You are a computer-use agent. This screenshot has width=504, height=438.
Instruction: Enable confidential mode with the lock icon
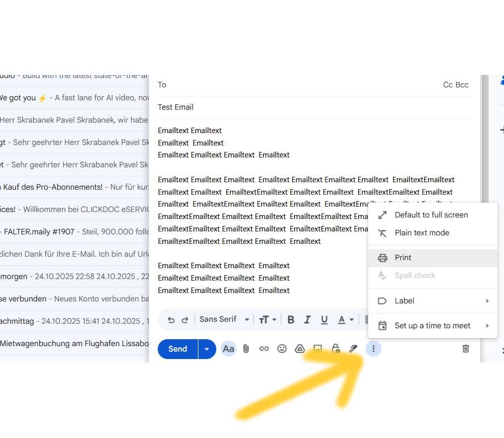tap(336, 349)
